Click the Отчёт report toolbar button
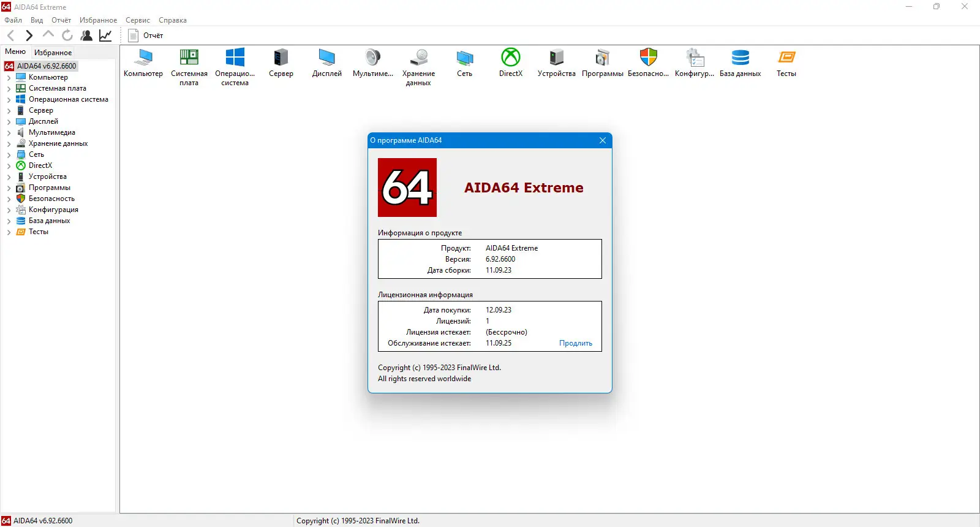The width and height of the screenshot is (980, 527). coord(146,36)
